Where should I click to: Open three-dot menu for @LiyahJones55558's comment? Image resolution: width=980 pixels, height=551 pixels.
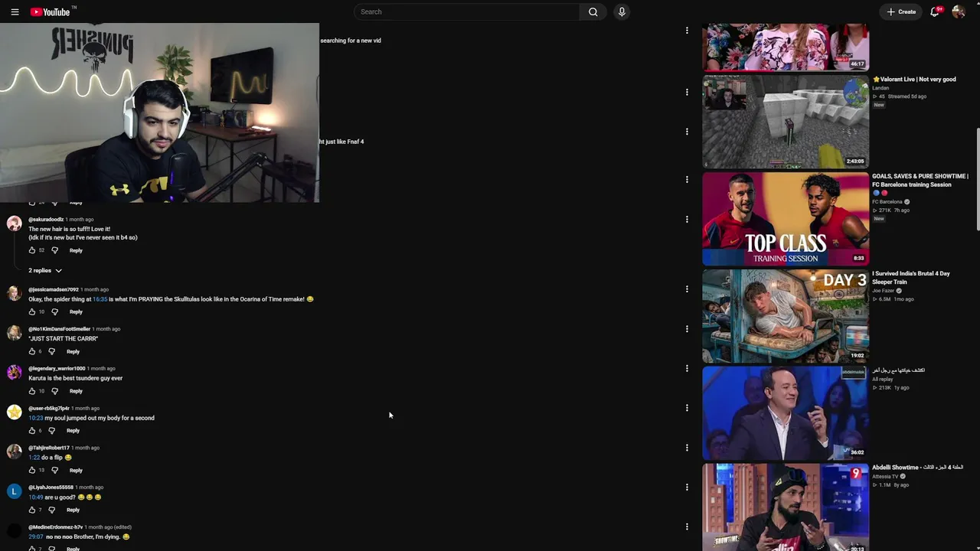coord(687,487)
